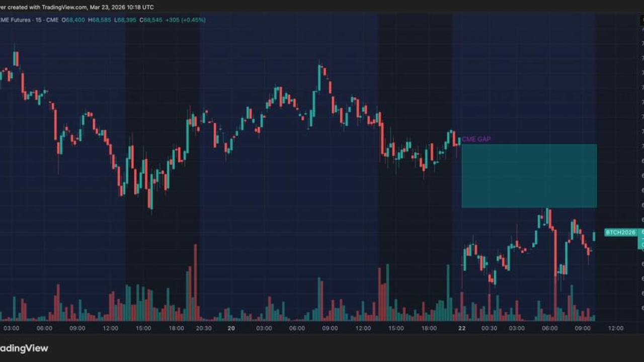The height and width of the screenshot is (362, 644).
Task: Click the Low value L68,395 in legend
Action: 125,20
